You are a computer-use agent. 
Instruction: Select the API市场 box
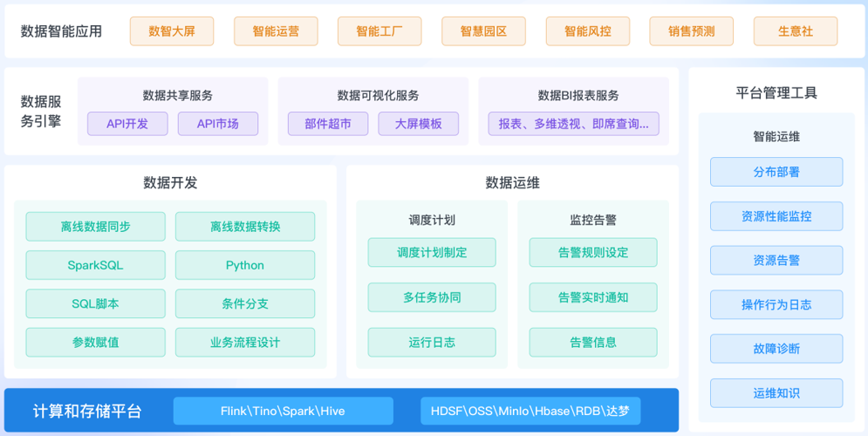tap(218, 124)
